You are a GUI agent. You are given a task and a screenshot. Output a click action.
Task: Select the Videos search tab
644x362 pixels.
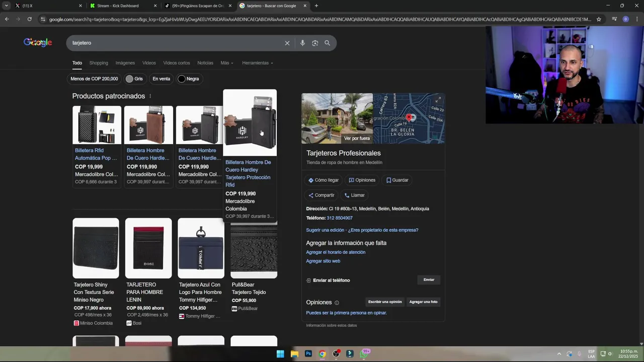tap(149, 63)
